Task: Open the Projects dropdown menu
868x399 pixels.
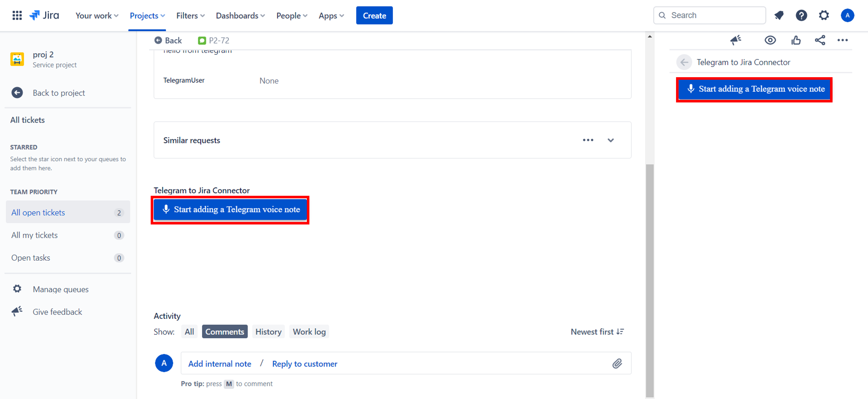Action: coord(147,16)
